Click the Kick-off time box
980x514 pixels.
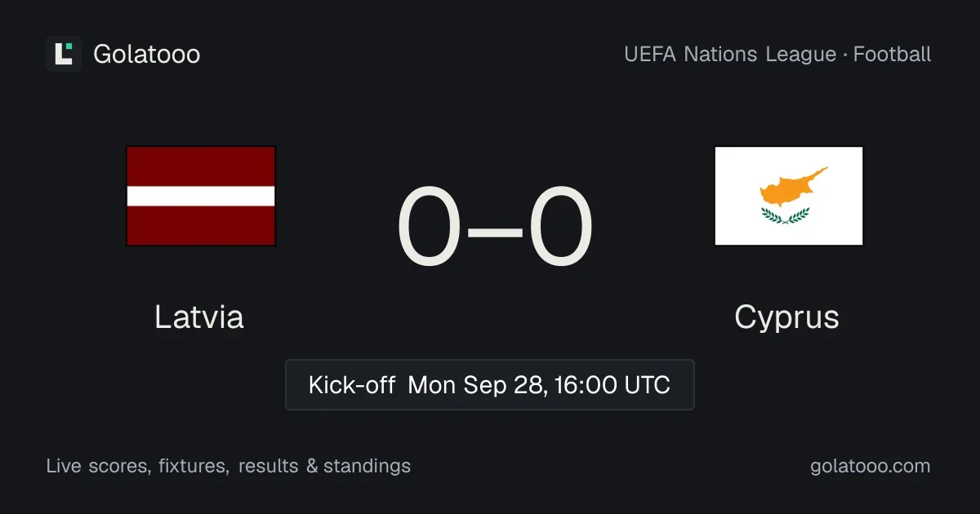click(490, 384)
